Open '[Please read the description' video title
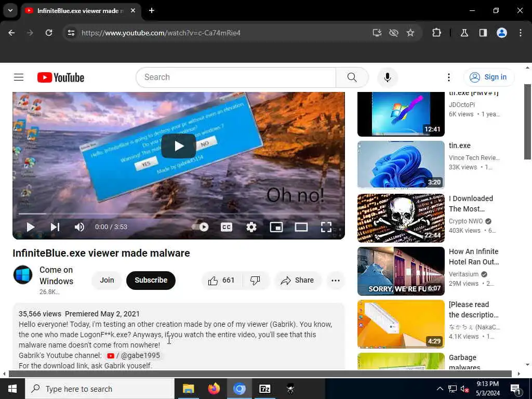 [x=474, y=310]
